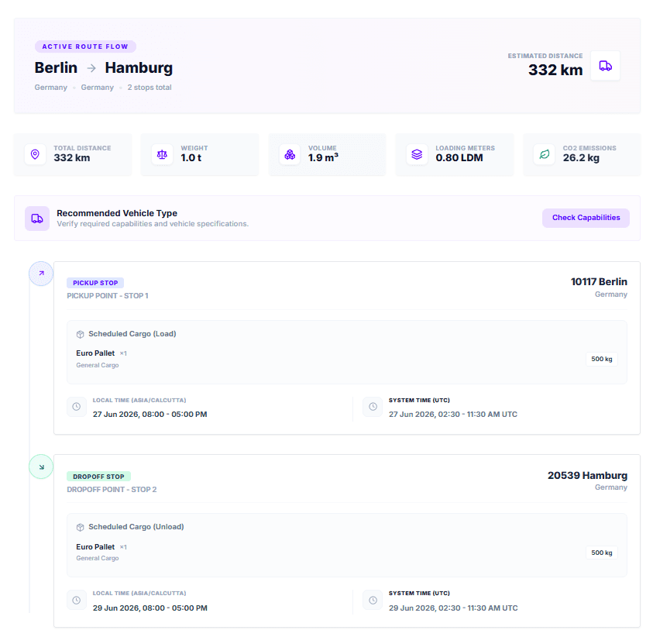This screenshot has width=653, height=644.
Task: Click the 26.2 kg CO2 value
Action: (x=581, y=158)
